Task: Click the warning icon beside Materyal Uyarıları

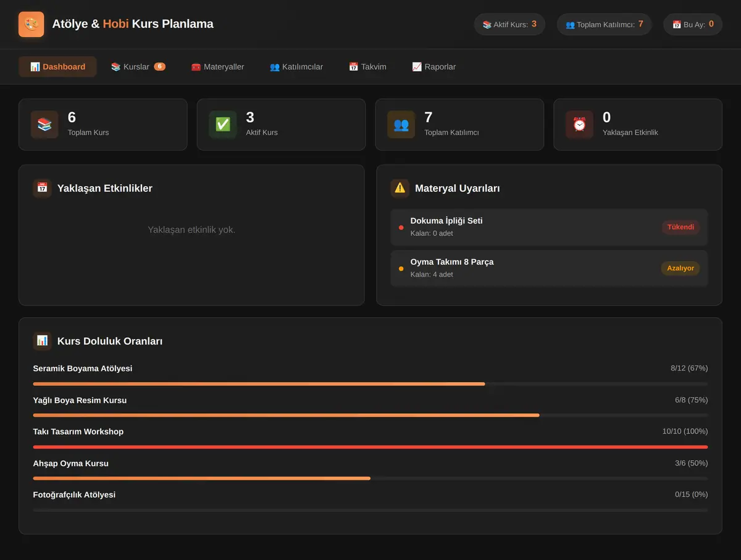Action: pos(400,188)
